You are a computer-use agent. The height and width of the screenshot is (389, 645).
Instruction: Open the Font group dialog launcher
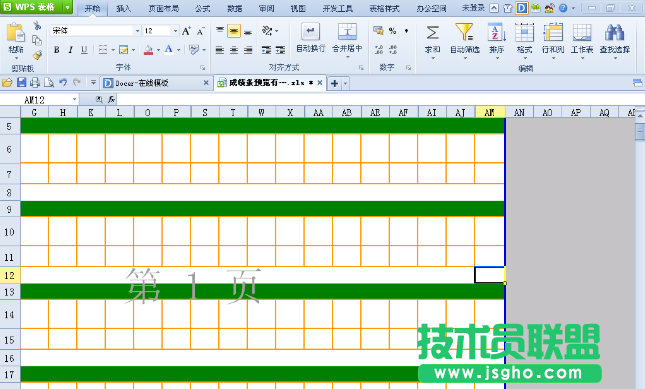(x=202, y=67)
